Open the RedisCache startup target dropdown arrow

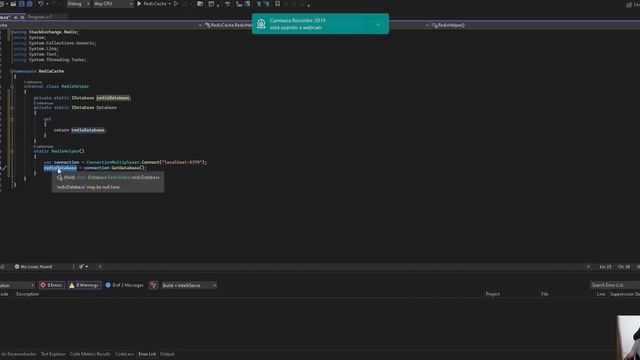coord(170,4)
